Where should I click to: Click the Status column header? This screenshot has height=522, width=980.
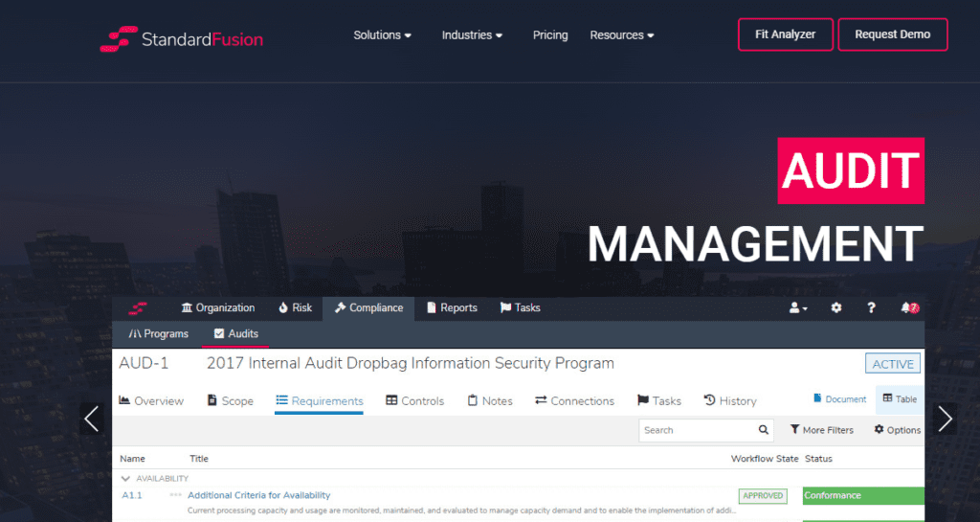pyautogui.click(x=818, y=458)
